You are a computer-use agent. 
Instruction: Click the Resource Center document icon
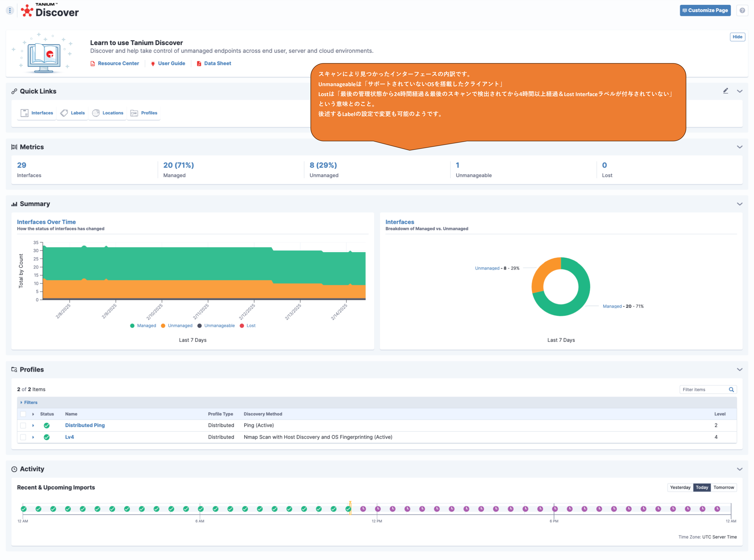pos(93,63)
